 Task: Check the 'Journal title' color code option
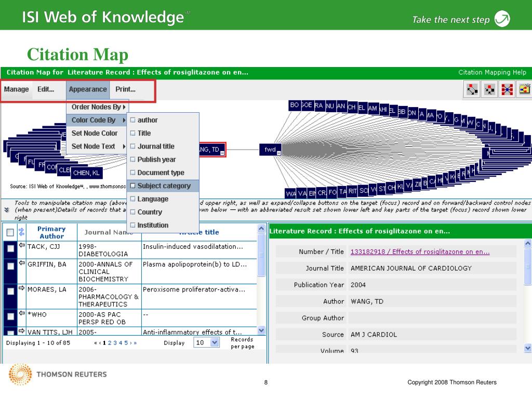pos(132,146)
